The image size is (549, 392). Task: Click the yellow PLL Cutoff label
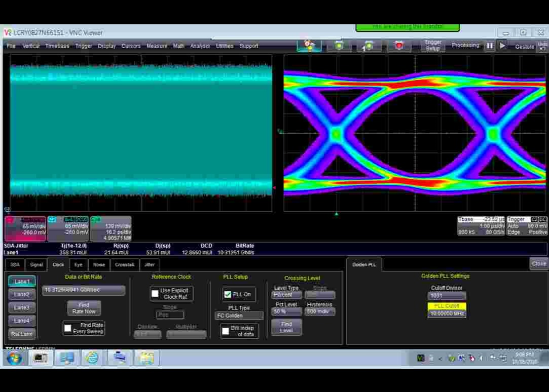(x=446, y=306)
